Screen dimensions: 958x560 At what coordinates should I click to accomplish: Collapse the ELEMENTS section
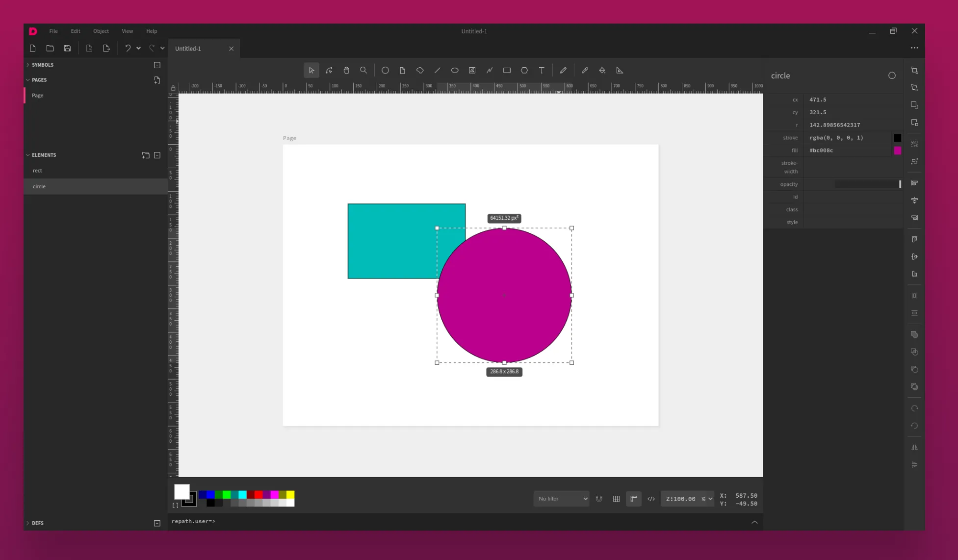click(x=28, y=155)
